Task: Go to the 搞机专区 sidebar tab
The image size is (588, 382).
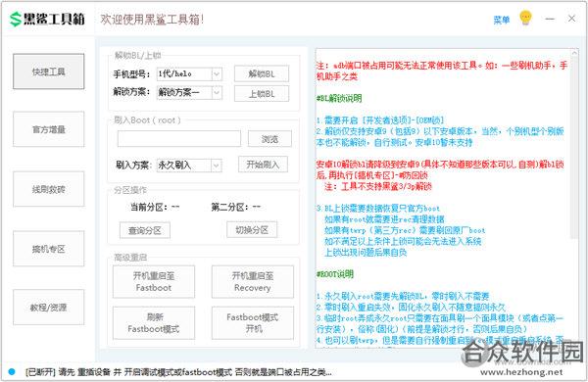Action: (49, 249)
